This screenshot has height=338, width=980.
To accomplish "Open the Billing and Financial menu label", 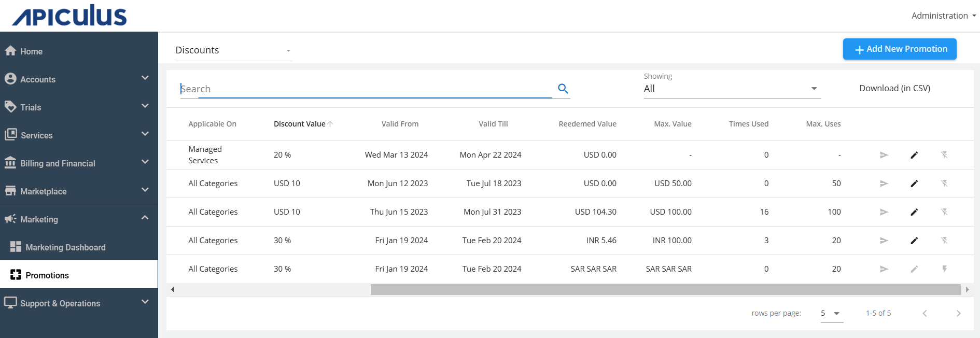I will [x=58, y=163].
